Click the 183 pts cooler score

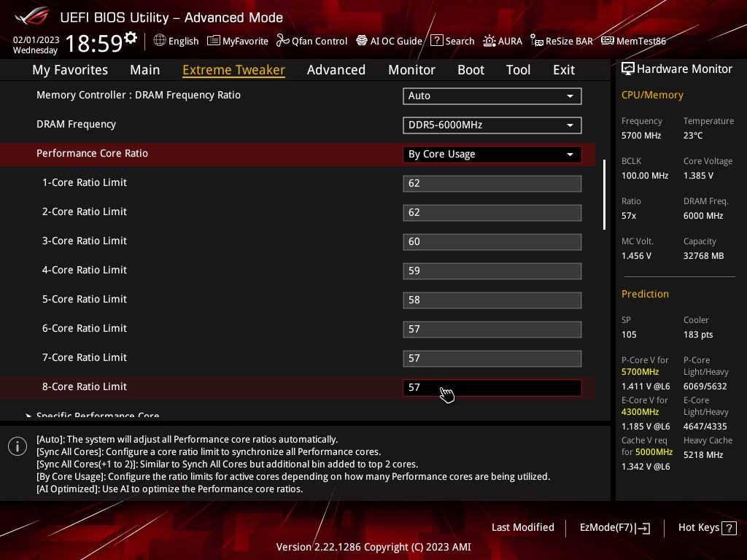(698, 334)
